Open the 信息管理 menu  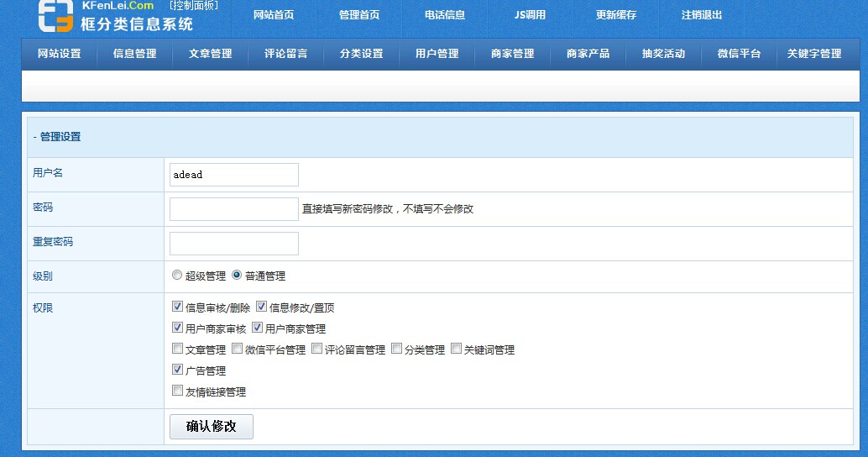(x=135, y=54)
